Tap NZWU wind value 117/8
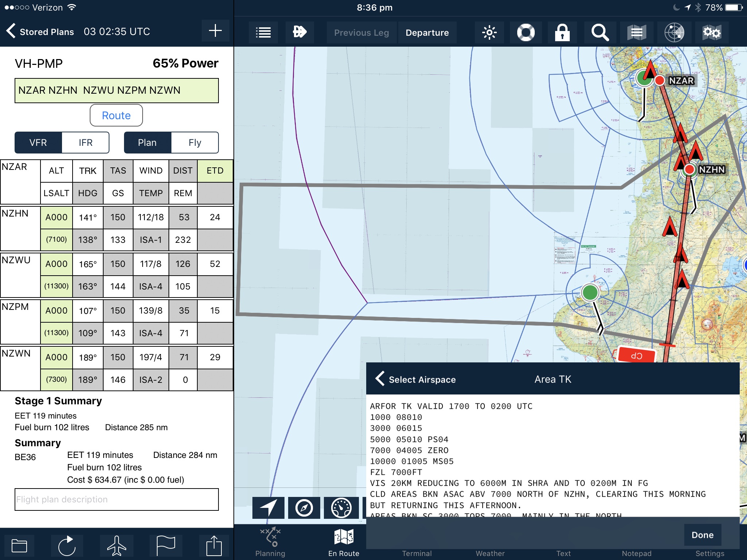 151,264
